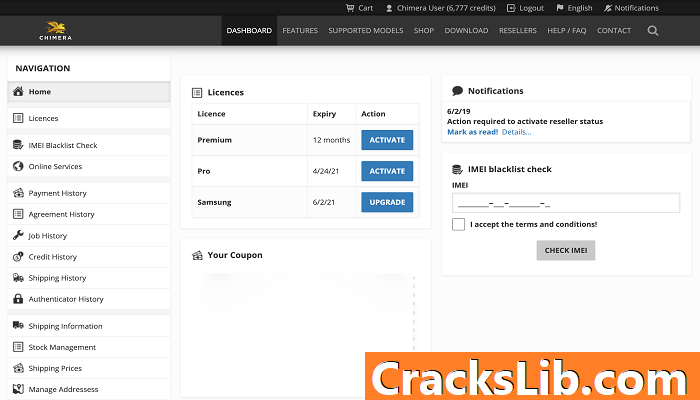Open the Contact page

(x=614, y=30)
